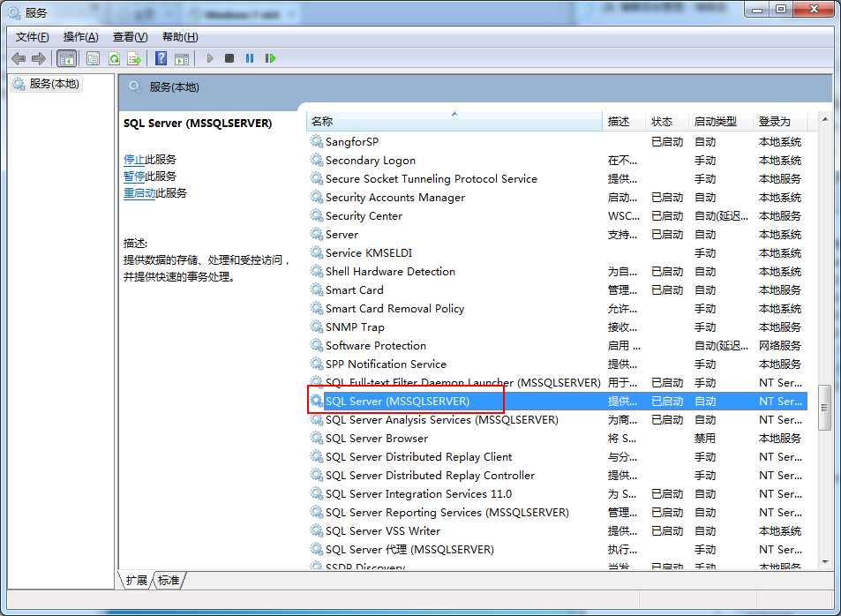The width and height of the screenshot is (841, 616).
Task: Restart the service using the toolbar icon
Action: tap(270, 58)
